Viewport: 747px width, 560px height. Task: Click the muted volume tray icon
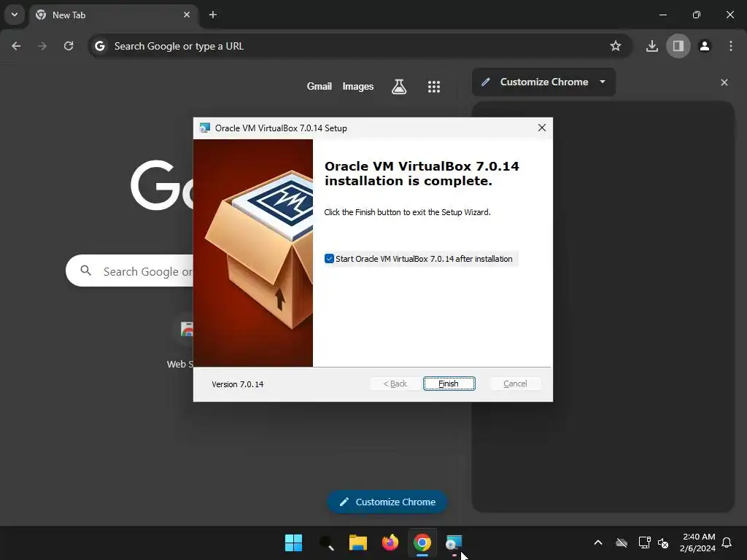tap(662, 542)
